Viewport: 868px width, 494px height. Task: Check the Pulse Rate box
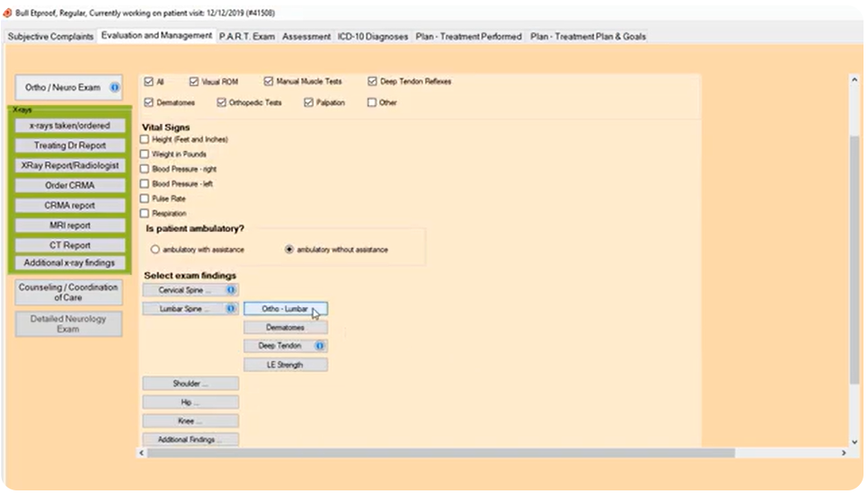tap(145, 198)
